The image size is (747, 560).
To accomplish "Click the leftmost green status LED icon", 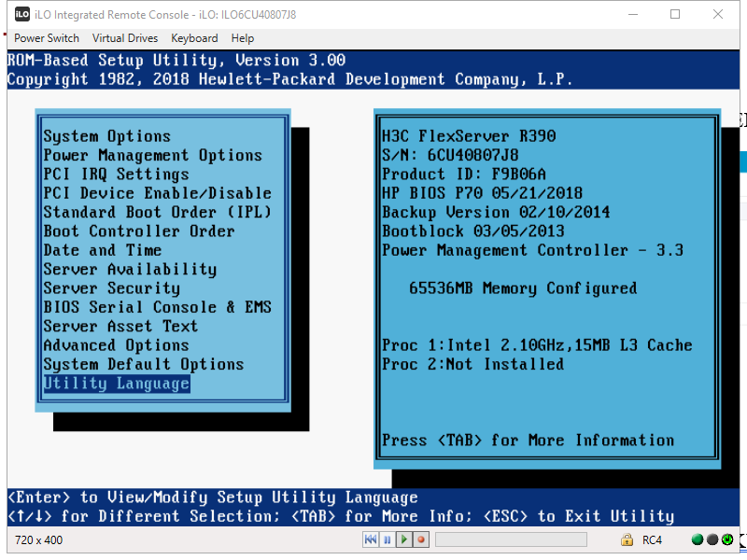I will pos(696,539).
